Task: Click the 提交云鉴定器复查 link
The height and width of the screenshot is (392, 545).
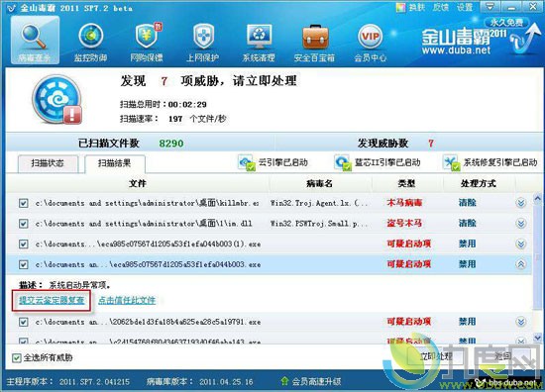Action: (52, 300)
